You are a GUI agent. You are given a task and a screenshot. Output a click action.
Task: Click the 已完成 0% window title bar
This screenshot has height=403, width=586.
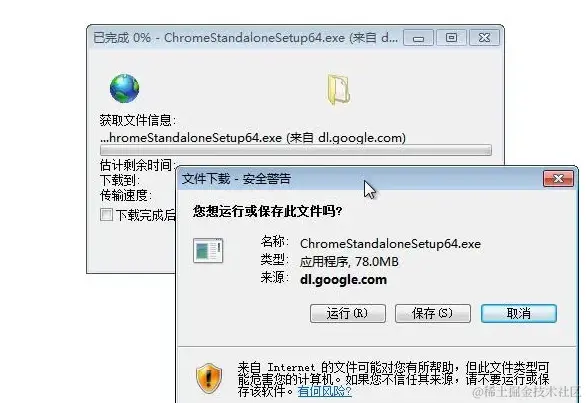point(245,38)
